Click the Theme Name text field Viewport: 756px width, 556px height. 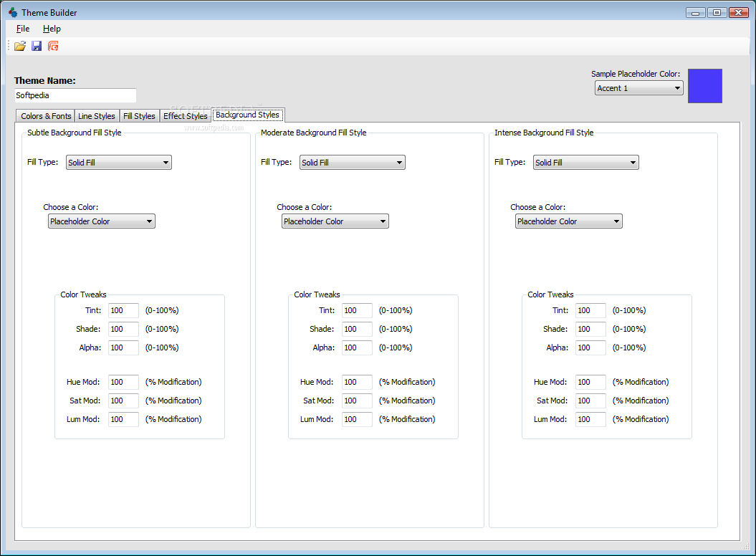click(75, 95)
